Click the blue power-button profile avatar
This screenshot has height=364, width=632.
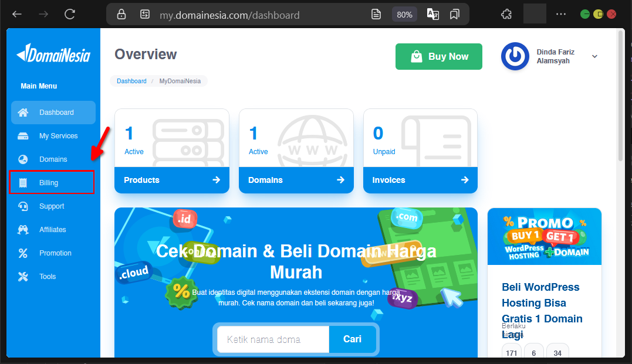point(515,56)
